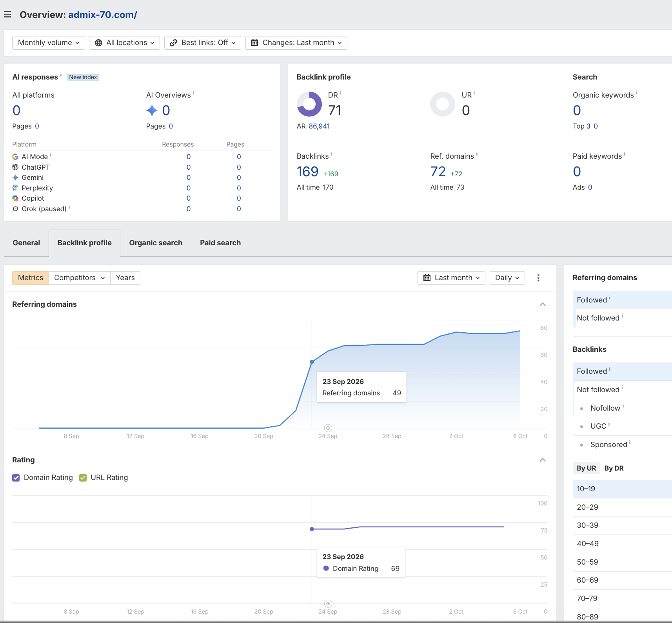Click the Ref. domains count 72
672x623 pixels.
[x=438, y=172]
